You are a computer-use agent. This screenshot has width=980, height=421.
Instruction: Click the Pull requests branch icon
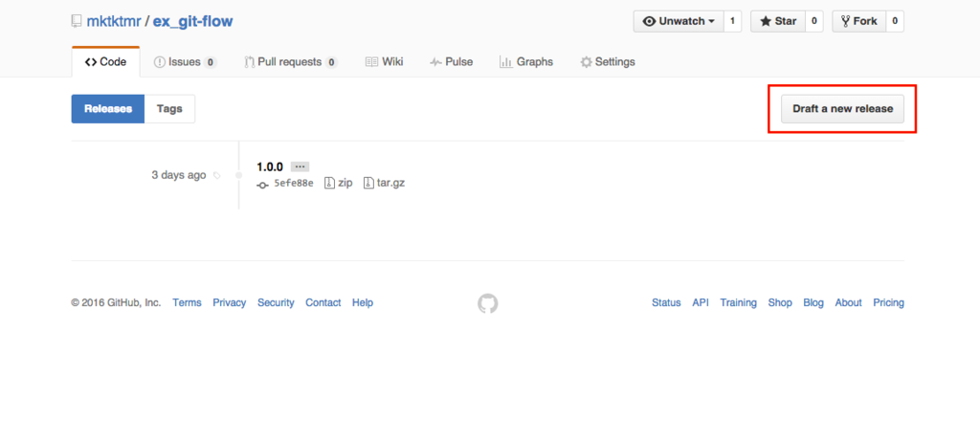250,62
